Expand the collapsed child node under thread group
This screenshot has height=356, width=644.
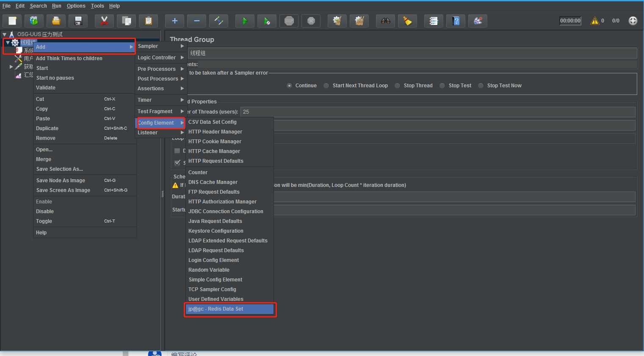click(11, 67)
